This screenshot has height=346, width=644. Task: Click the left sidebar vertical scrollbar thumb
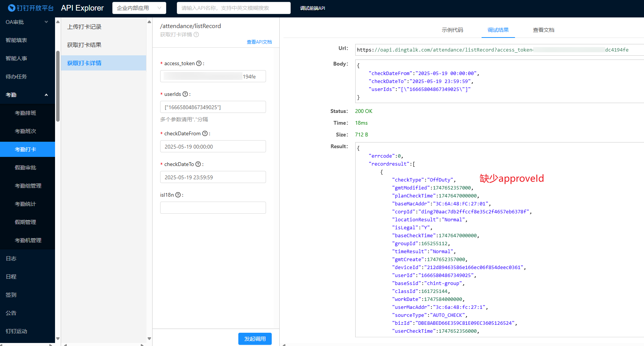click(58, 86)
